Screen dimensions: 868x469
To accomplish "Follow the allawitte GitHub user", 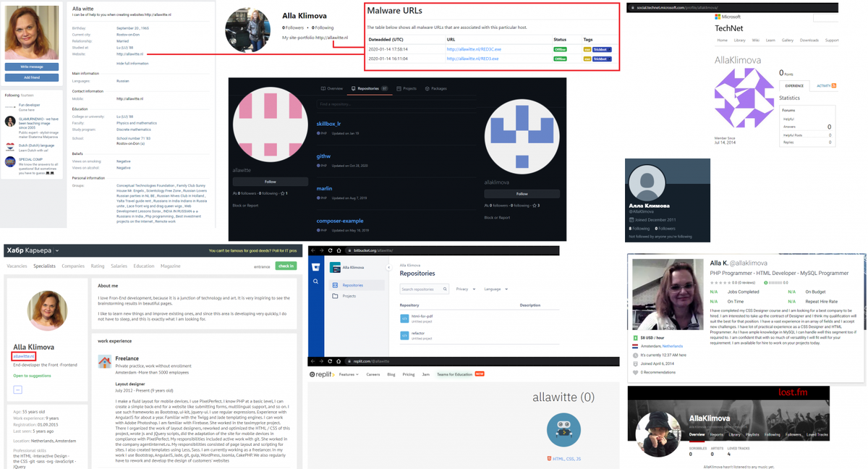I will point(270,182).
